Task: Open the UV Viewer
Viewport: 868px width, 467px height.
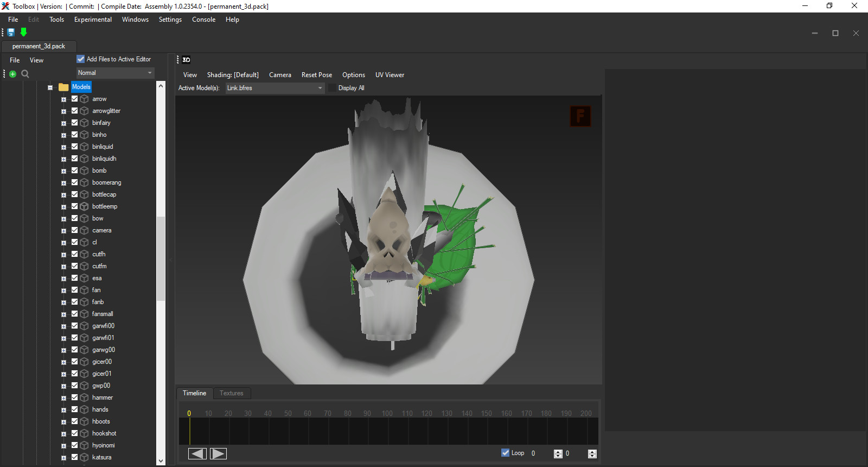Action: click(390, 75)
